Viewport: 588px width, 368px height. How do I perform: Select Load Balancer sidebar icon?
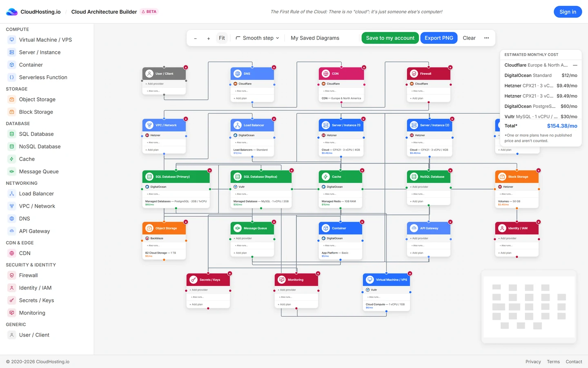[12, 194]
